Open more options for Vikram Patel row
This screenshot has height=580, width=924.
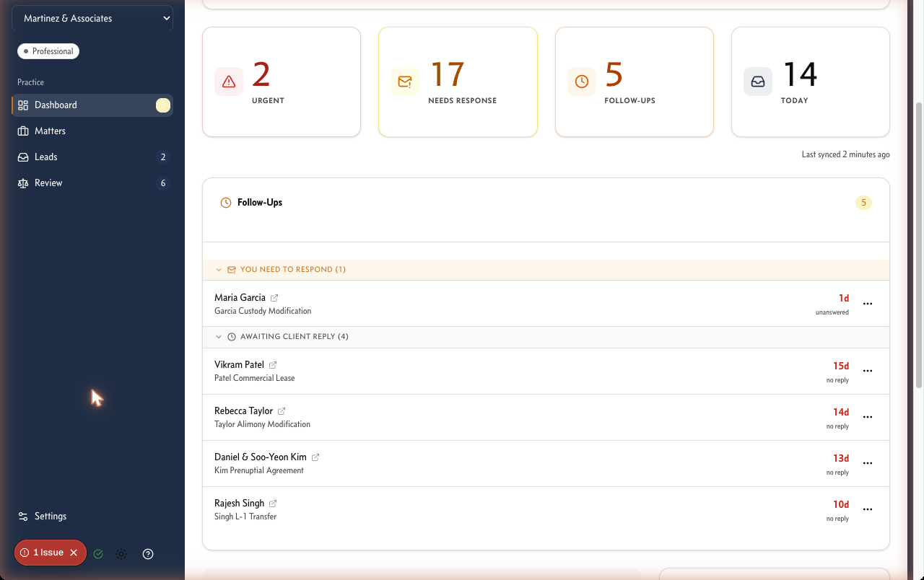[868, 371]
